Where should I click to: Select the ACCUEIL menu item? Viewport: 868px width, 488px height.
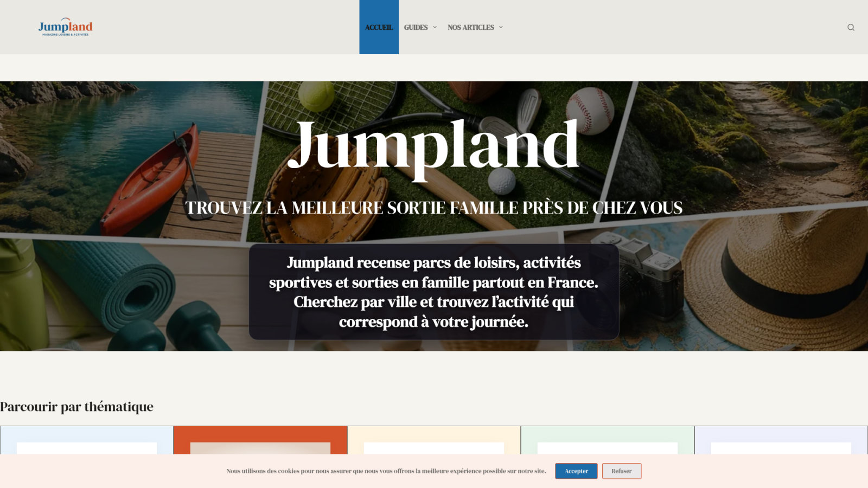coord(379,27)
